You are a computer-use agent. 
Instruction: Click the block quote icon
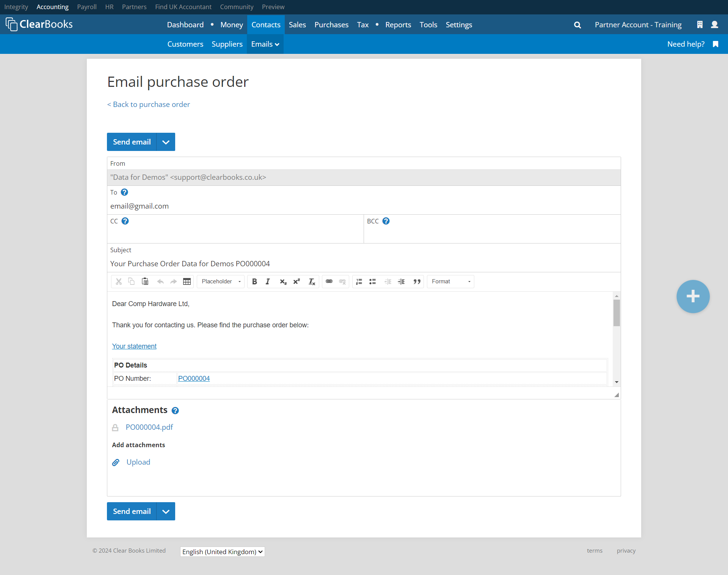417,281
